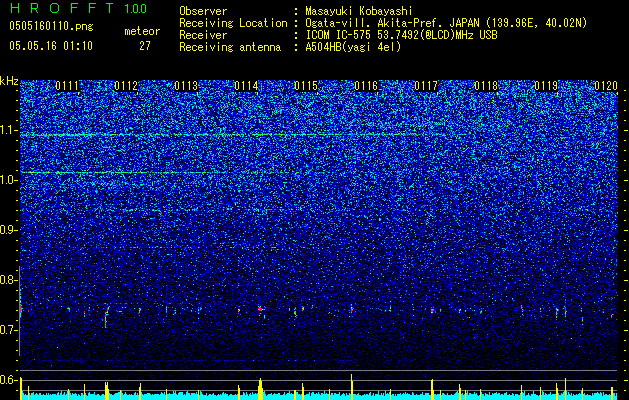629x400 pixels.
Task: Click the 0120 time marker
Action: (x=606, y=86)
